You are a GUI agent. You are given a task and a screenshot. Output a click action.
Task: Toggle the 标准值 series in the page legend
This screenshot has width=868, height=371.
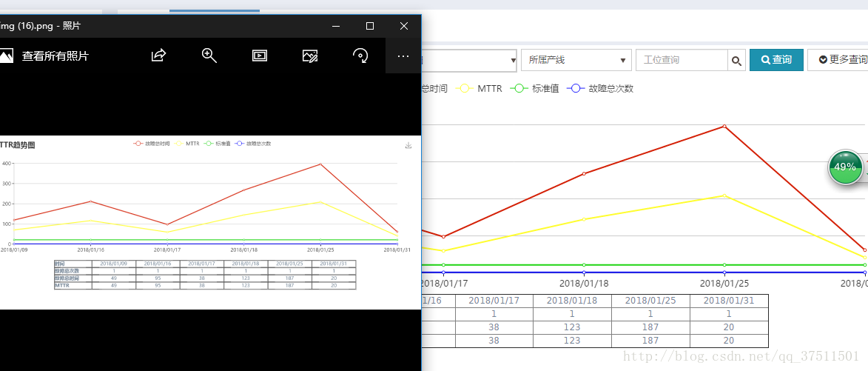tap(535, 89)
